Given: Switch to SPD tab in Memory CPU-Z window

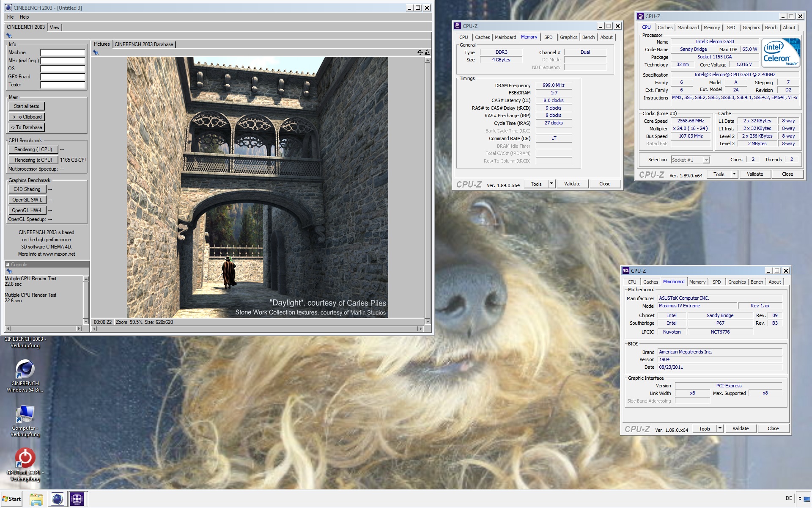Looking at the screenshot, I should click(x=548, y=37).
